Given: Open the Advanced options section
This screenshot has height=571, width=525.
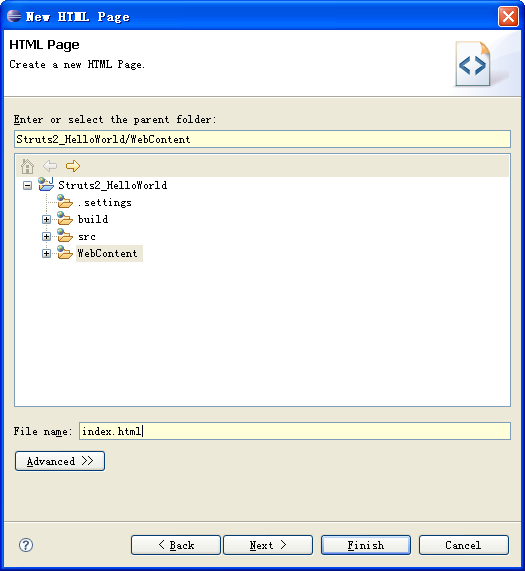Looking at the screenshot, I should (60, 461).
